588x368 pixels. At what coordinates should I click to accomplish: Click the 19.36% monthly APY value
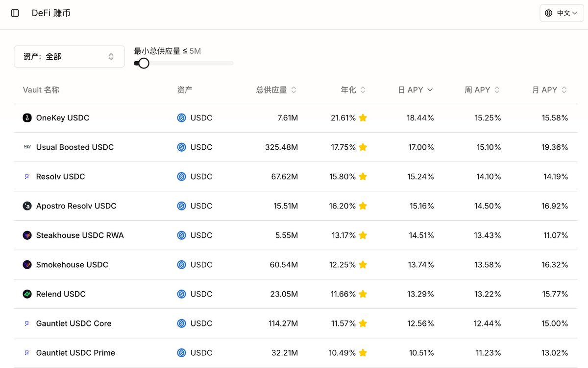pyautogui.click(x=555, y=147)
